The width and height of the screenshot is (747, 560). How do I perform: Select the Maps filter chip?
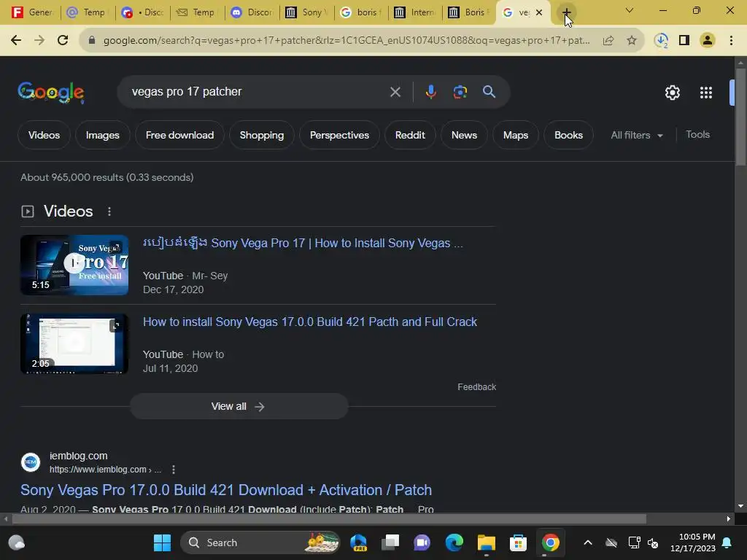click(516, 135)
